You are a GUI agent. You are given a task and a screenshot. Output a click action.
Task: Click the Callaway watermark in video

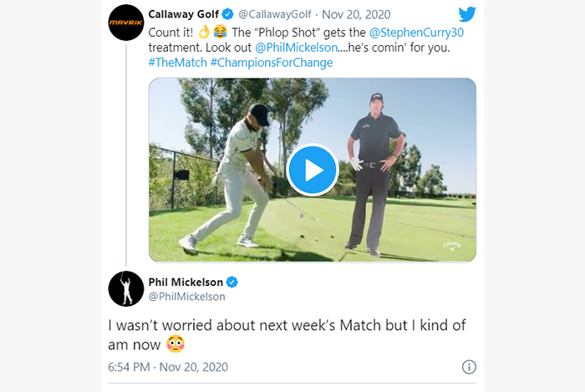click(x=452, y=247)
